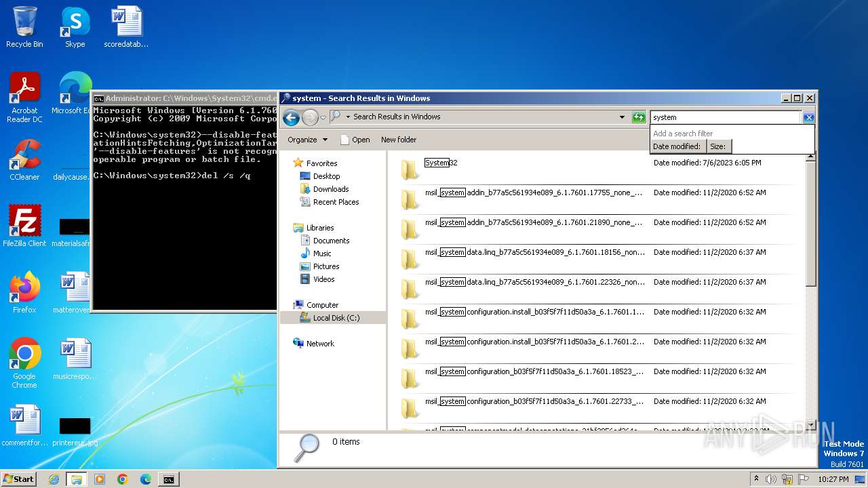
Task: Select the msil_system.data.linq 6.1.7601.22326 folder result
Action: (597, 289)
